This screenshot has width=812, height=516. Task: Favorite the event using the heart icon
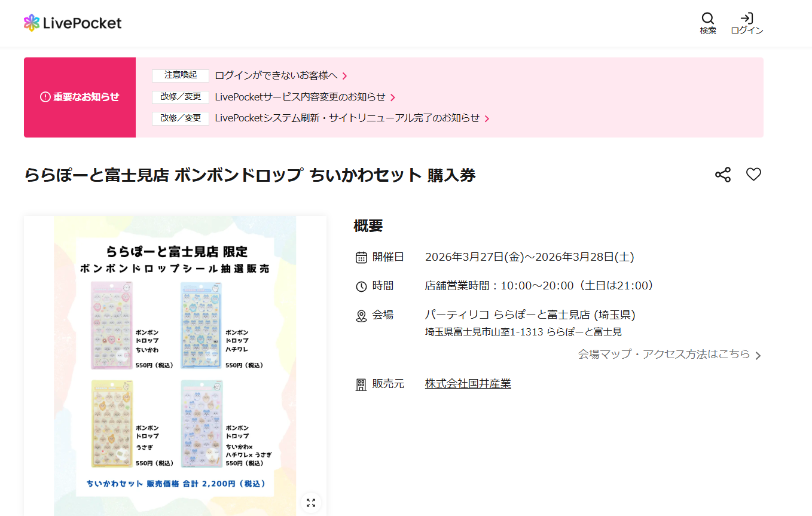[754, 175]
